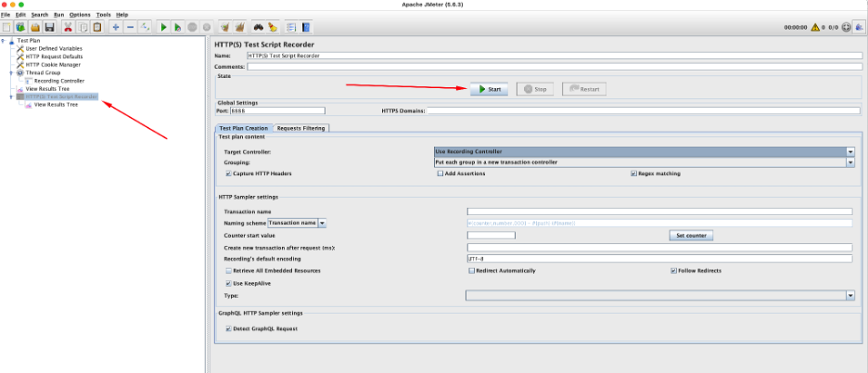Select HTTP Request Defaults tree item

(x=50, y=57)
